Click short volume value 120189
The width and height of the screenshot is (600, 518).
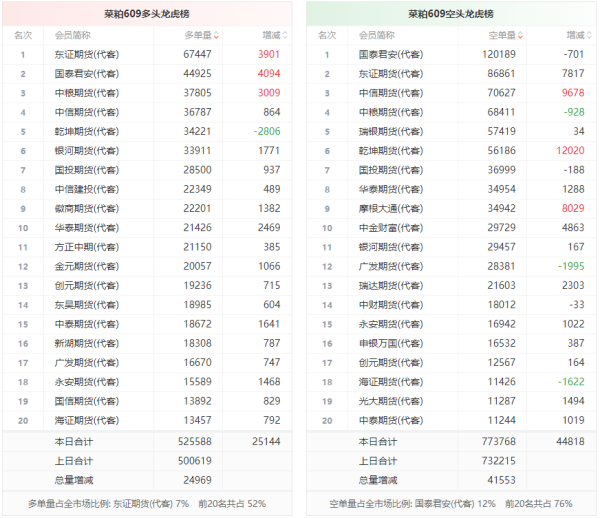499,54
